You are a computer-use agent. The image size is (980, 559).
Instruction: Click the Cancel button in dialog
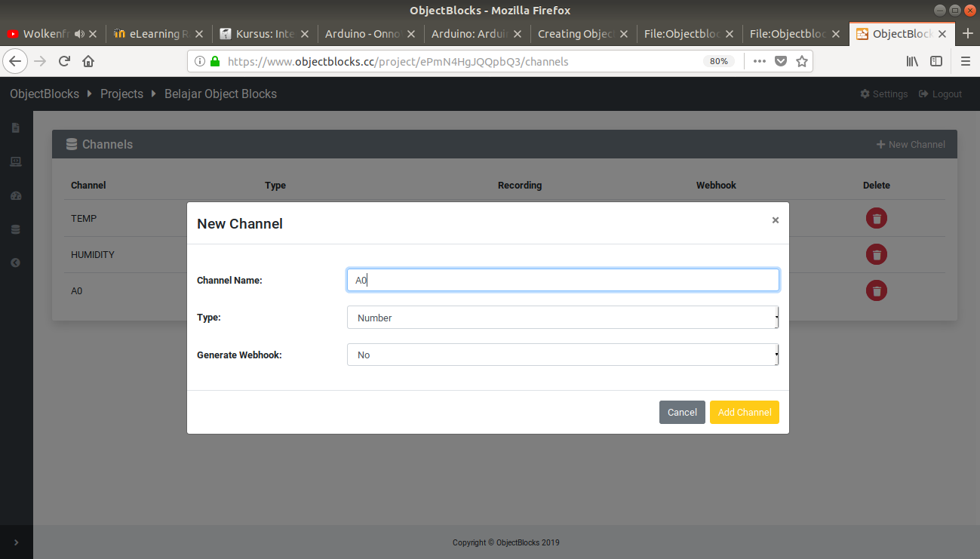pyautogui.click(x=682, y=412)
